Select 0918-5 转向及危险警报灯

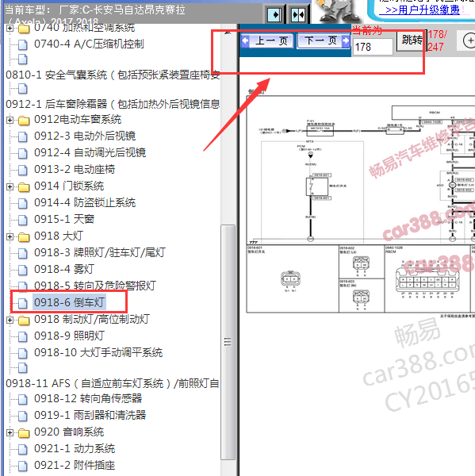[x=95, y=286]
